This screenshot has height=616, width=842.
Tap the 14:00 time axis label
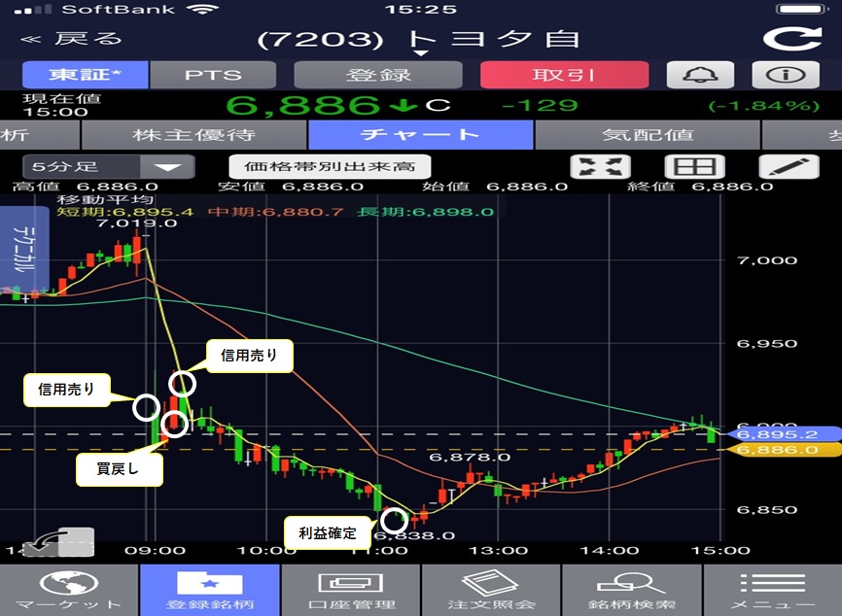coord(610,551)
